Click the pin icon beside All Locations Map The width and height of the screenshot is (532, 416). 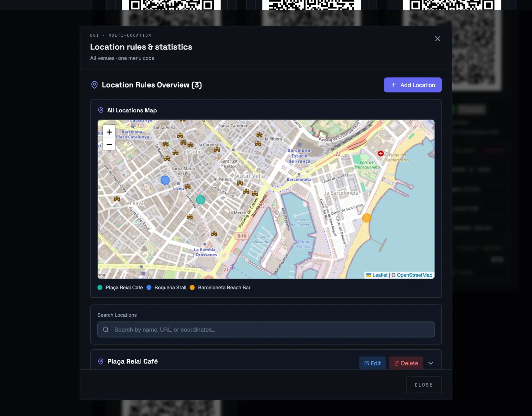point(101,110)
